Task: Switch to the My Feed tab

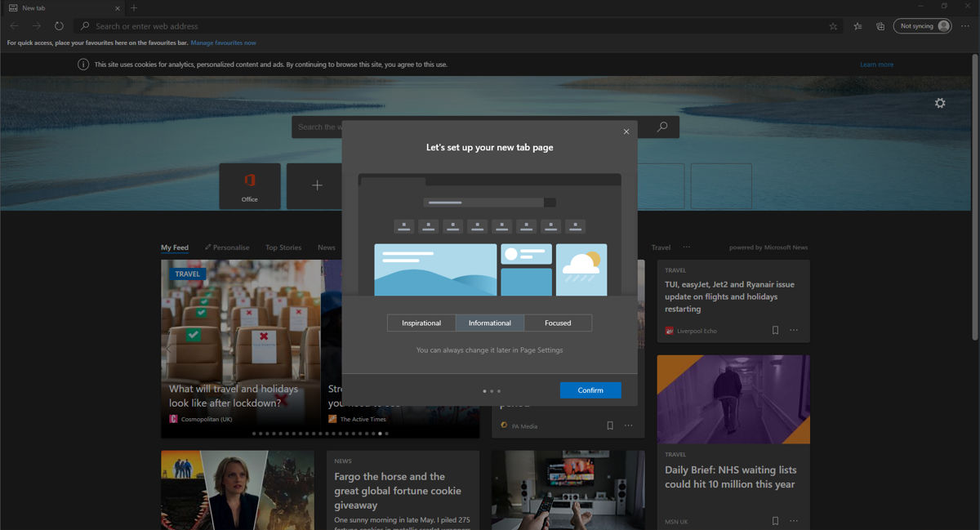Action: point(175,247)
